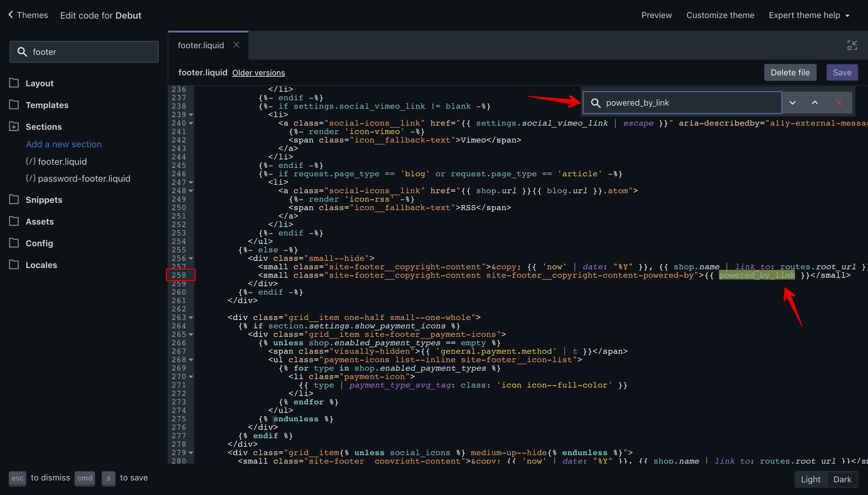Click the highlighted powered_by_link match
Image resolution: width=868 pixels, height=495 pixels.
[x=756, y=275]
